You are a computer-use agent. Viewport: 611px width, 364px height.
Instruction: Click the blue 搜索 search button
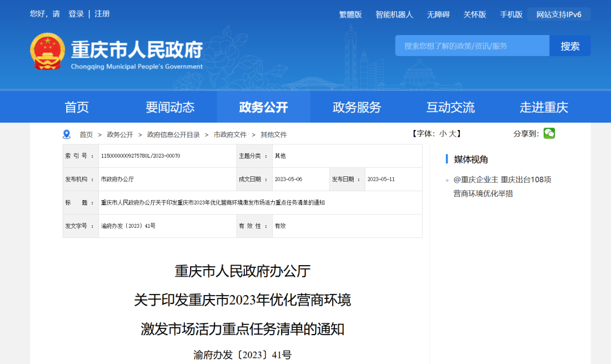570,45
